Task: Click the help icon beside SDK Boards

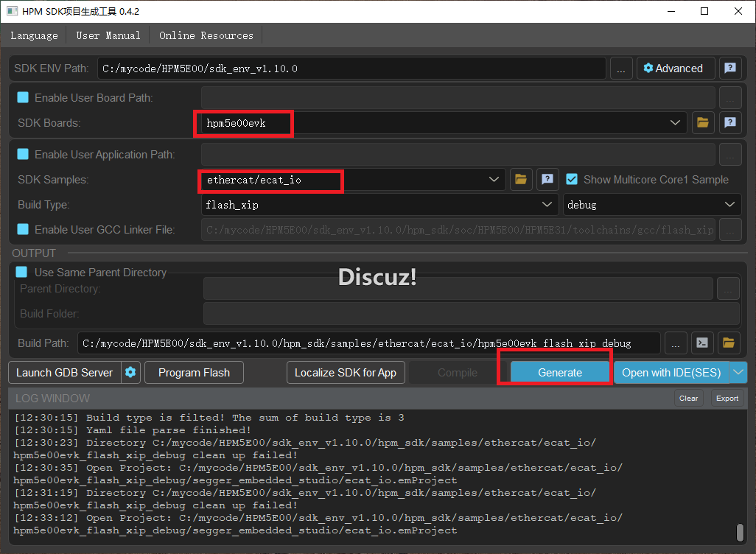Action: coord(729,123)
